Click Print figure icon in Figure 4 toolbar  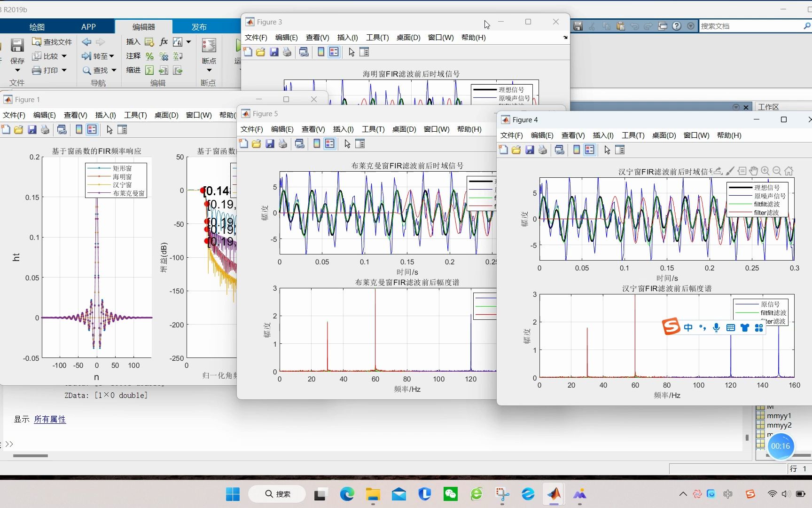(543, 150)
